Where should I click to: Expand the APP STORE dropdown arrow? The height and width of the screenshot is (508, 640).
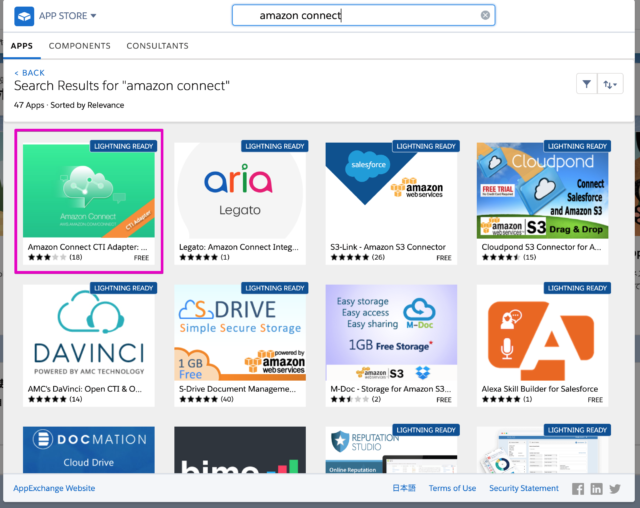point(93,16)
